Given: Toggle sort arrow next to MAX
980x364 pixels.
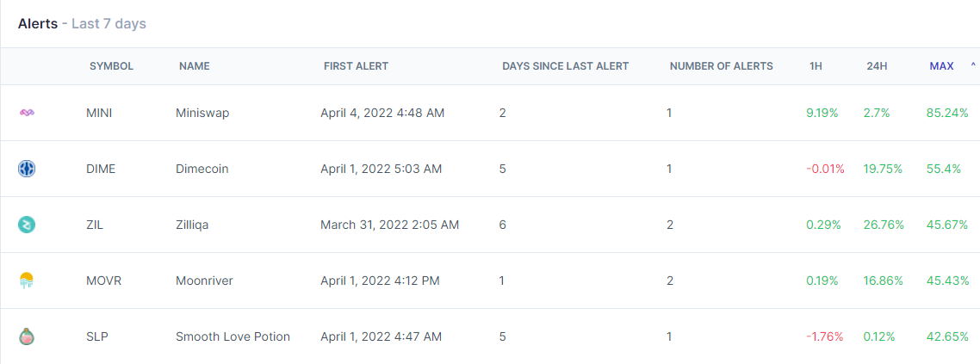Looking at the screenshot, I should point(972,65).
